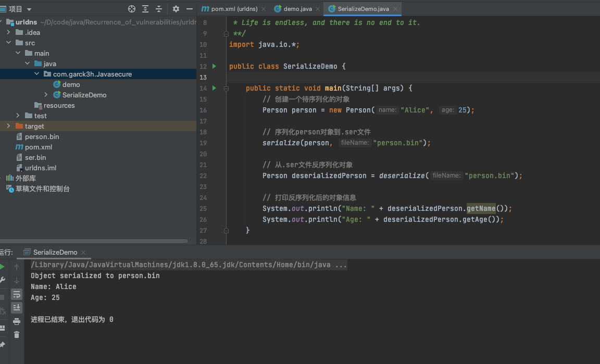Hide the project tool window

pos(190,9)
